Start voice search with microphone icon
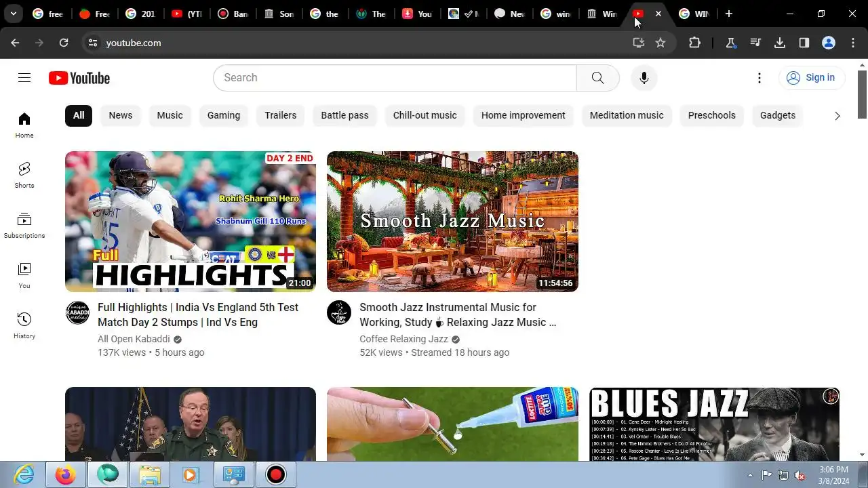868x488 pixels. click(x=644, y=78)
